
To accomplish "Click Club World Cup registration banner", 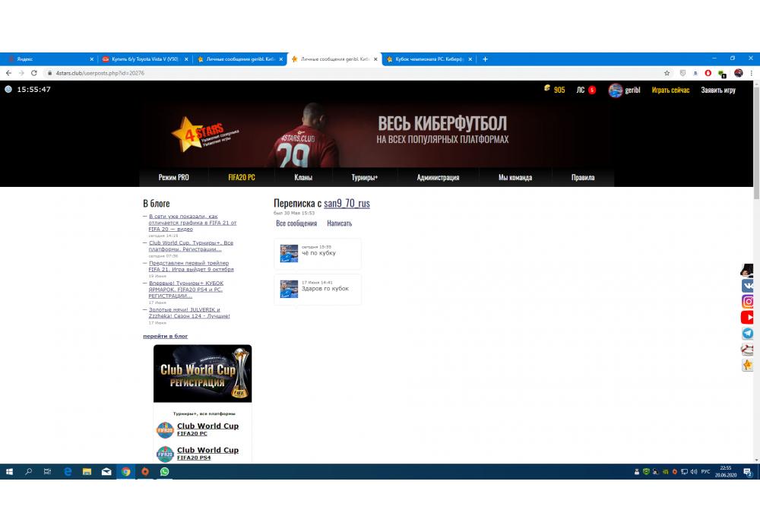I will click(202, 373).
